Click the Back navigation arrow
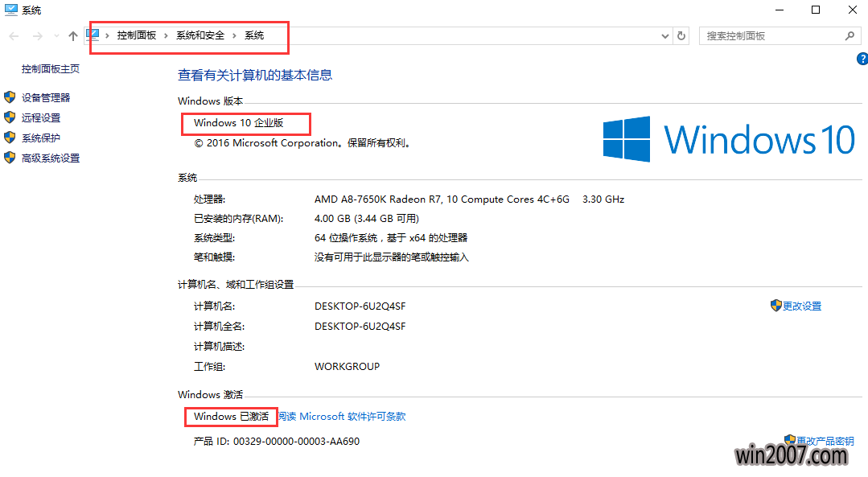 click(x=14, y=36)
